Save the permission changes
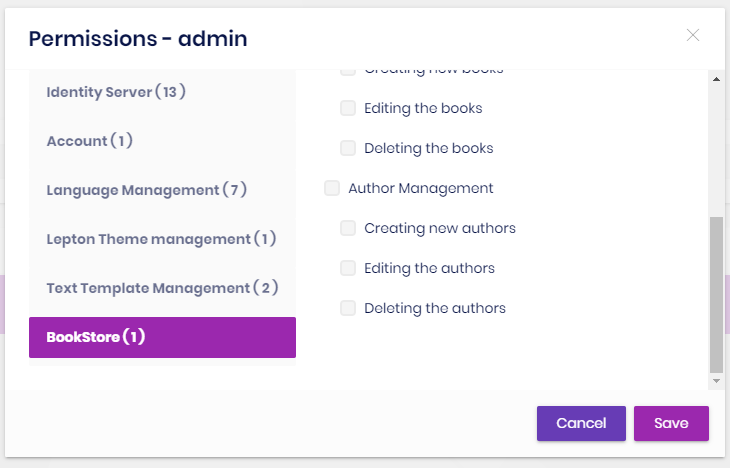730x468 pixels. 671,423
